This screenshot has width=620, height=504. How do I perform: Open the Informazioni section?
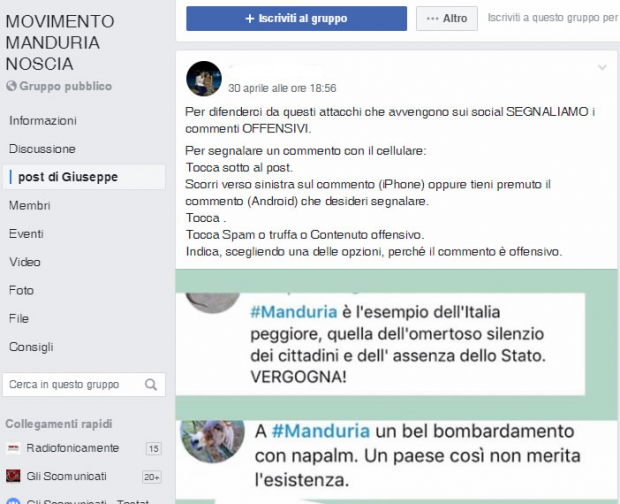[43, 121]
